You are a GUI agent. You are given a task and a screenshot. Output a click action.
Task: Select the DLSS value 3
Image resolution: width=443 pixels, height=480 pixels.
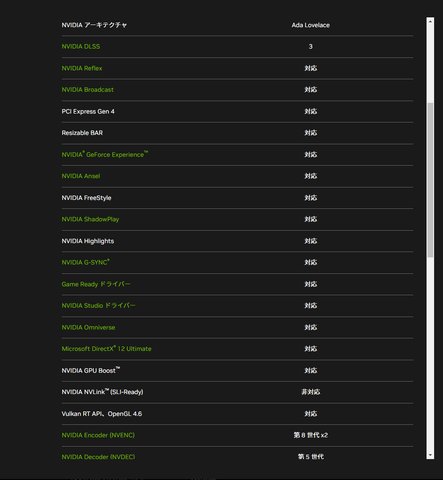coord(311,47)
